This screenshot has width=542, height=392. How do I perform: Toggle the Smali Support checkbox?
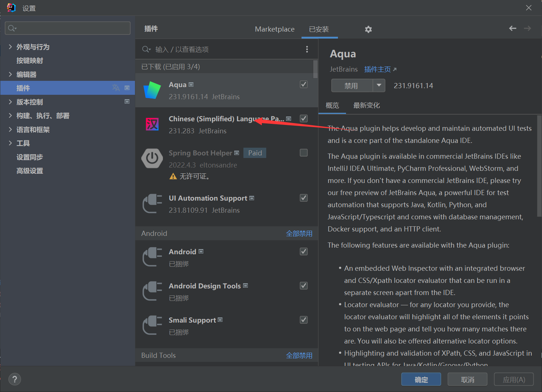[304, 320]
